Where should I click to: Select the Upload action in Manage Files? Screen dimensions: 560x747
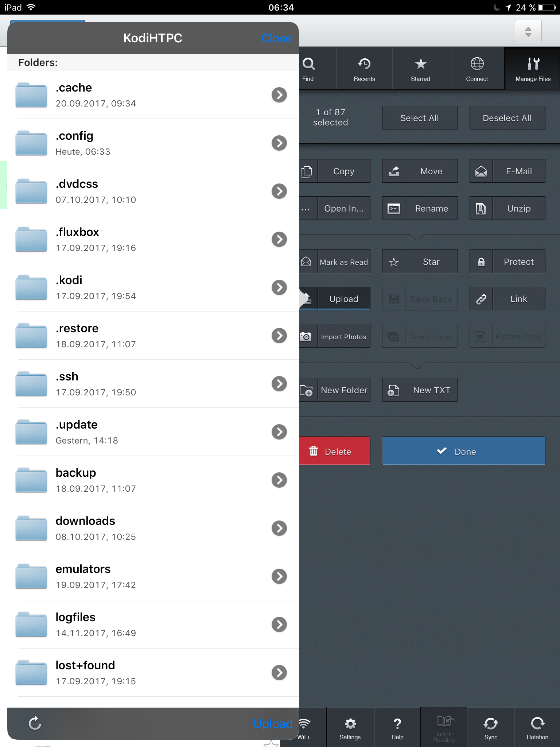[x=344, y=299]
